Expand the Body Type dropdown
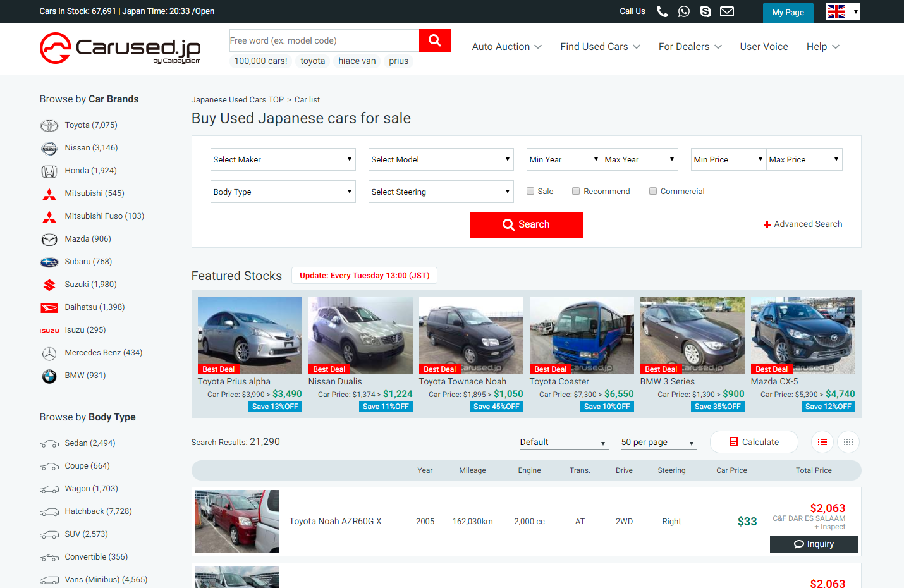904x588 pixels. coord(283,192)
